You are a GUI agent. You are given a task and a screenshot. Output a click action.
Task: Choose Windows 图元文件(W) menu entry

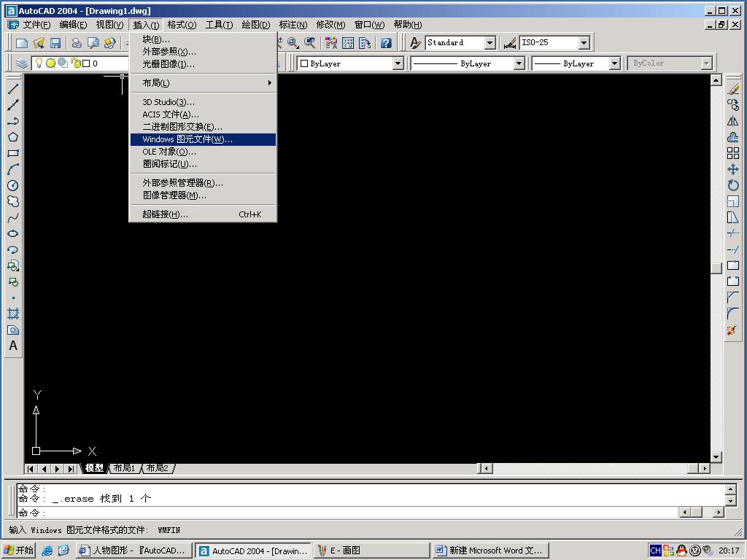(203, 139)
